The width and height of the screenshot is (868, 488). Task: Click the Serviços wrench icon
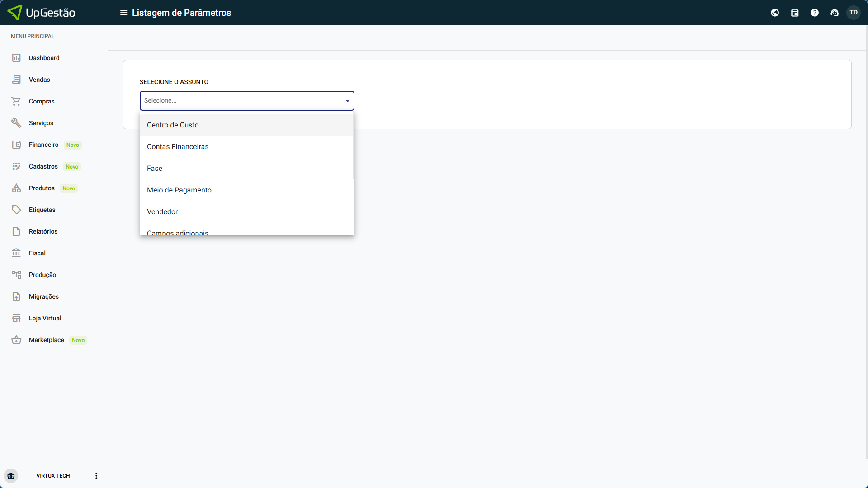[x=16, y=123]
